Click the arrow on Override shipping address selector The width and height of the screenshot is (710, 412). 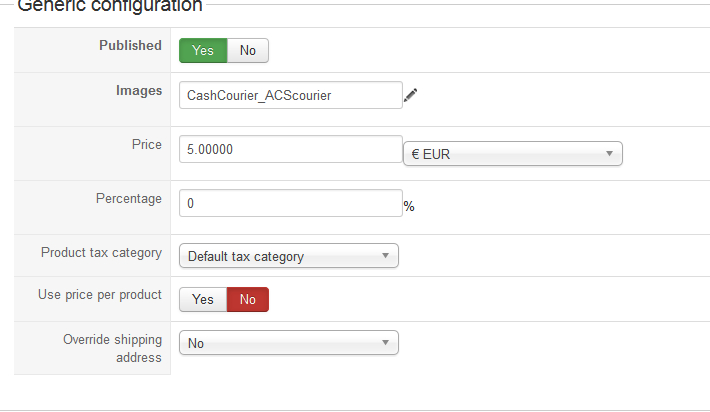point(385,343)
